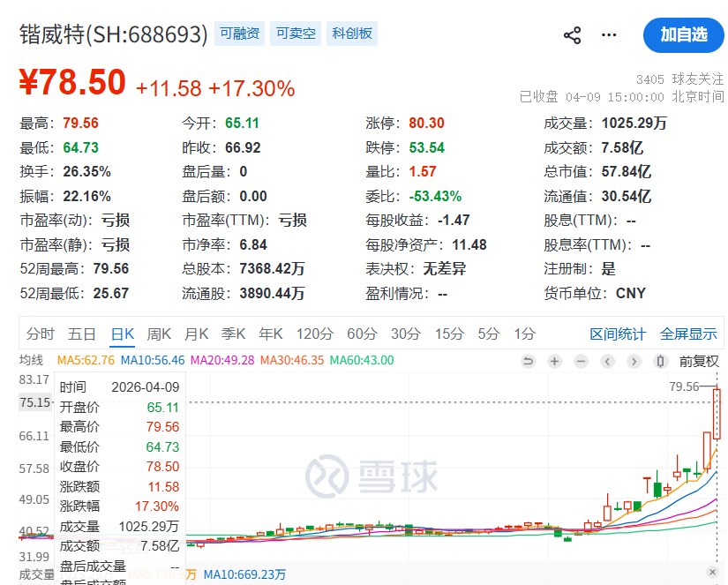The width and height of the screenshot is (728, 585).
Task: Click the change percent +17.30%
Action: pyautogui.click(x=251, y=88)
